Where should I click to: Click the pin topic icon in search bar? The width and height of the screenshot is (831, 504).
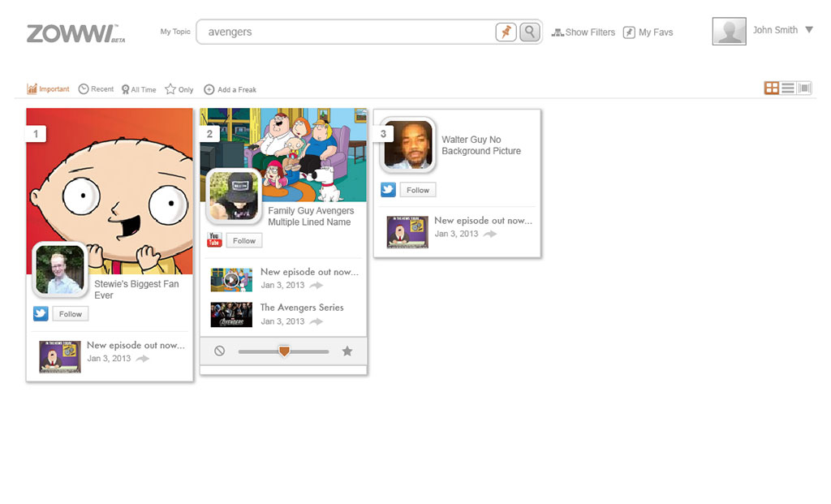click(x=506, y=32)
